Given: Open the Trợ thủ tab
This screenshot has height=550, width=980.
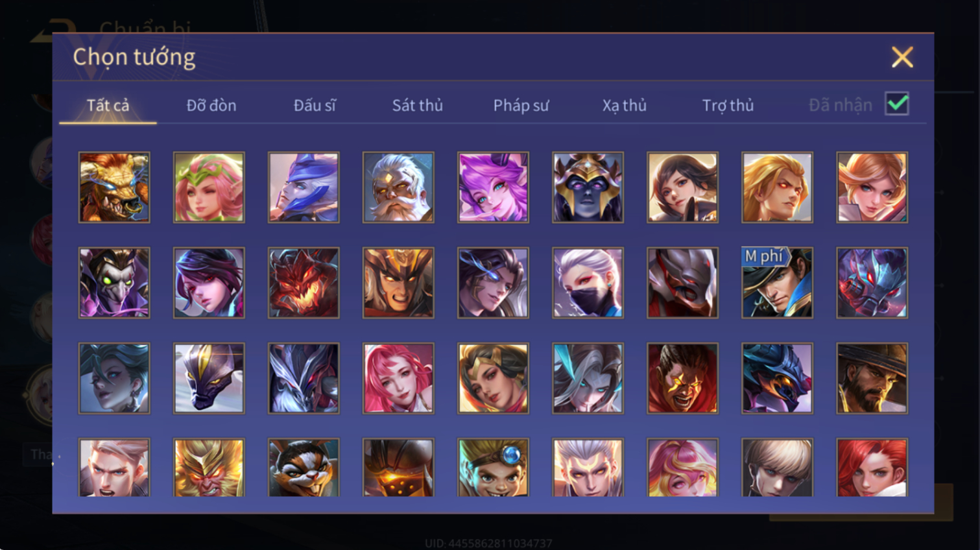Looking at the screenshot, I should point(728,105).
